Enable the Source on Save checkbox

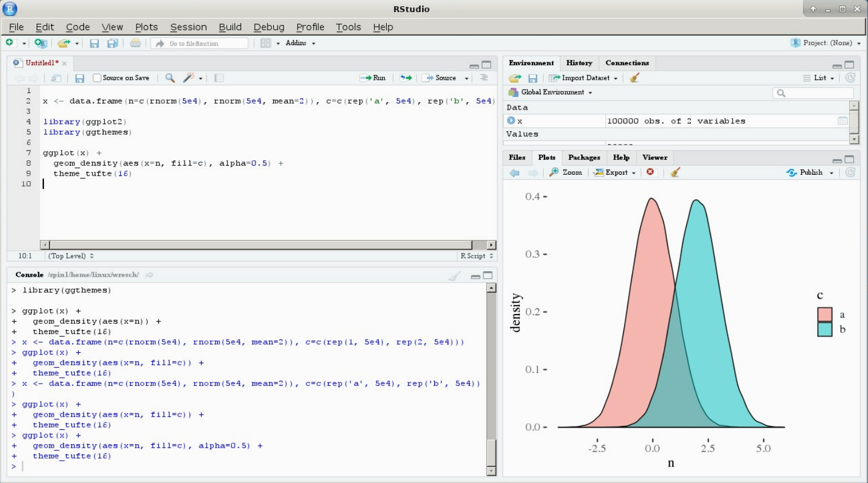click(97, 78)
